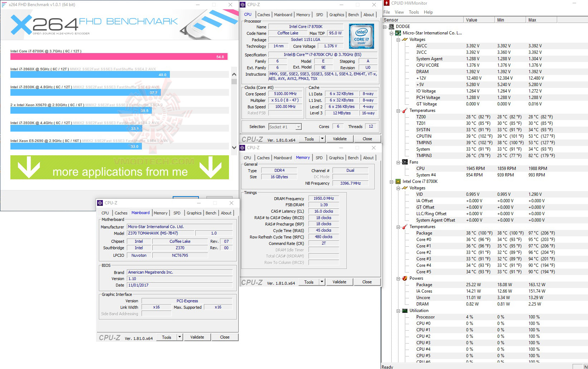Image resolution: width=588 pixels, height=369 pixels.
Task: Click the 54.8 score on the pink bar
Action: [x=220, y=57]
